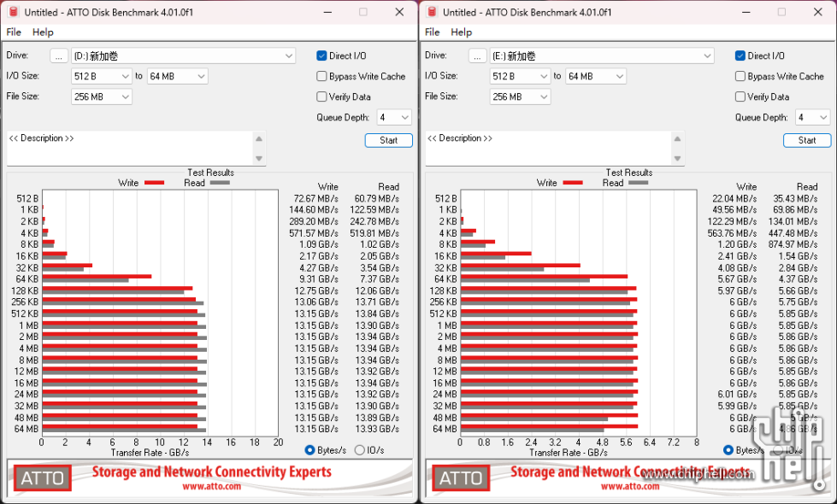Click red Write legend swatch, right window
The width and height of the screenshot is (837, 504).
click(573, 183)
